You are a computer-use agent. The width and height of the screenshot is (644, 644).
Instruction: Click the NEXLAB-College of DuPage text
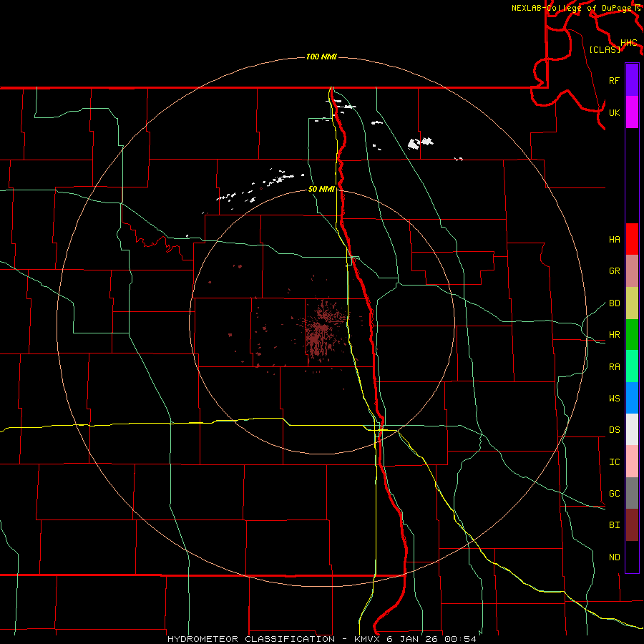(571, 8)
